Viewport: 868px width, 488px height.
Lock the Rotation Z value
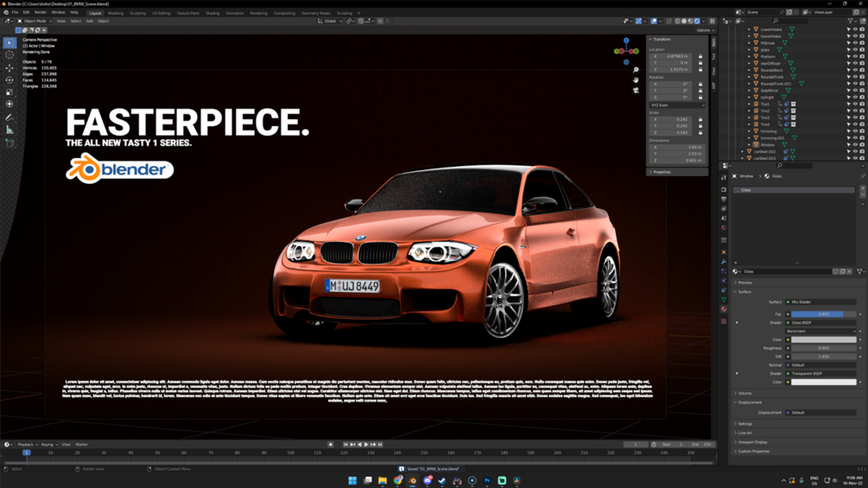click(700, 98)
